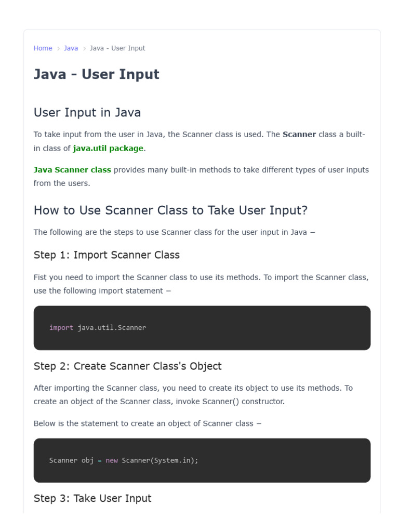Follow the java.util package link
Screen dimensions: 399x532
(x=108, y=148)
